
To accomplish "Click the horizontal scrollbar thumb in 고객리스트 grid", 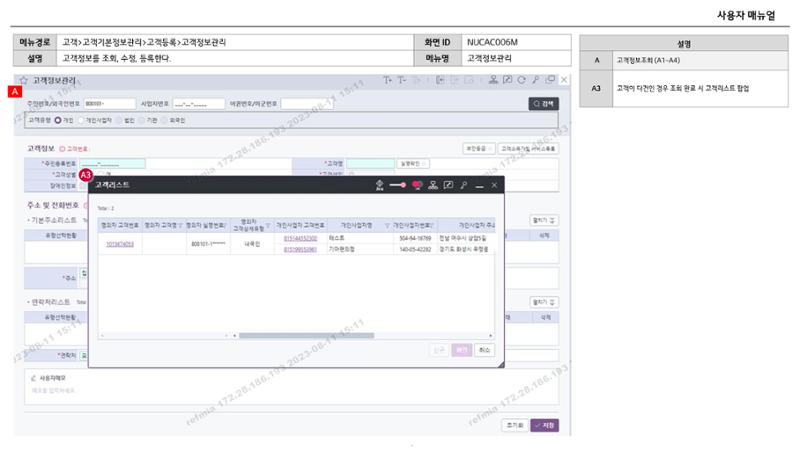I will pyautogui.click(x=306, y=336).
